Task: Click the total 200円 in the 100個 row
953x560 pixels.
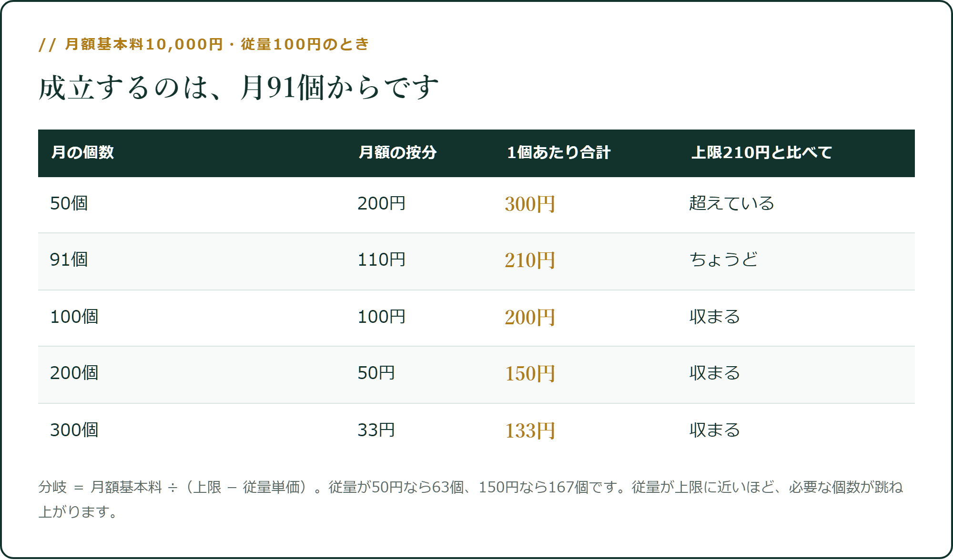Action: (530, 317)
